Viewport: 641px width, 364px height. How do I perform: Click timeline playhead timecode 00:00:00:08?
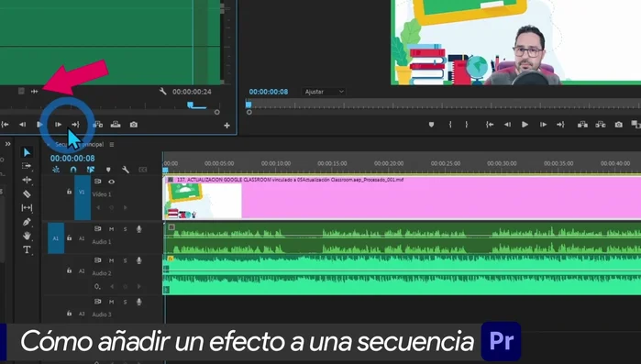pyautogui.click(x=72, y=158)
